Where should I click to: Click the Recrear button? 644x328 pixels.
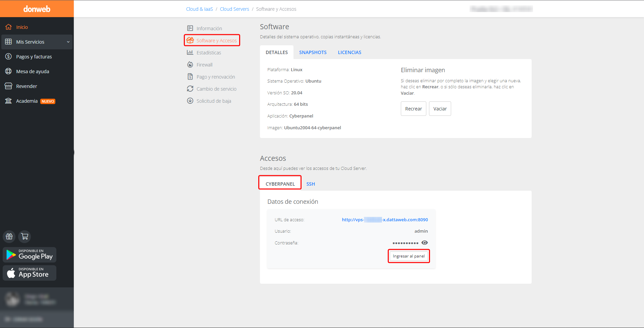[414, 109]
